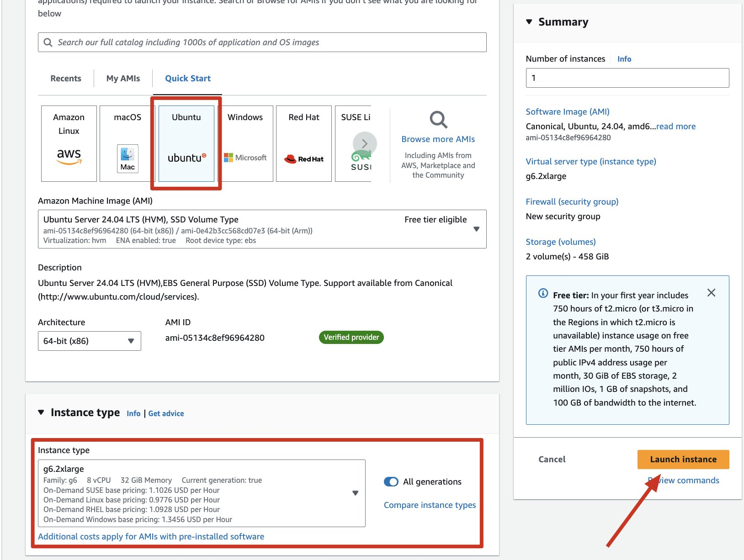Click the Free tier info circle icon

tap(543, 293)
